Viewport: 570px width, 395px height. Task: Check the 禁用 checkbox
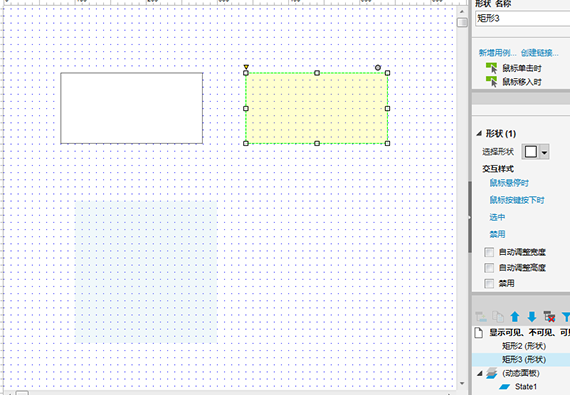(489, 283)
